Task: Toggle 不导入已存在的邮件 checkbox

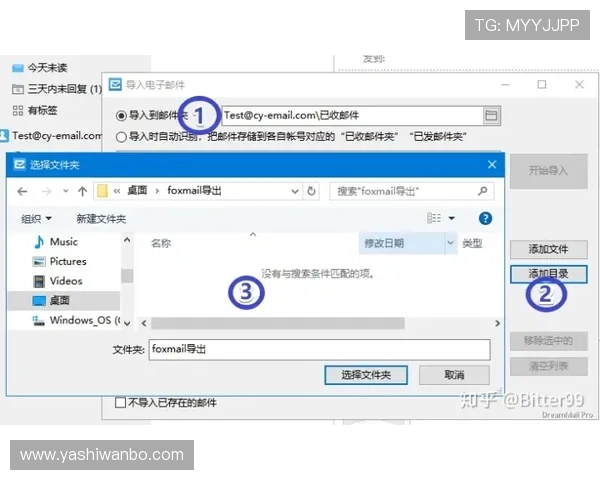Action: tap(121, 402)
